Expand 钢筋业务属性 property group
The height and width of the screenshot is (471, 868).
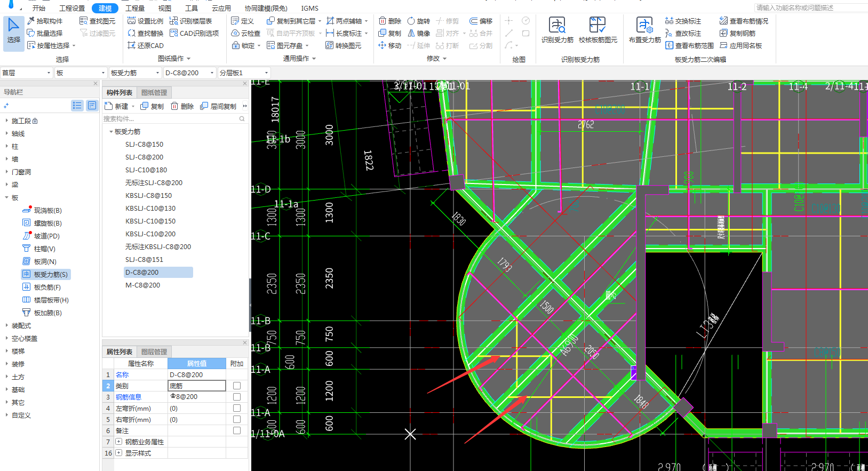coord(118,442)
